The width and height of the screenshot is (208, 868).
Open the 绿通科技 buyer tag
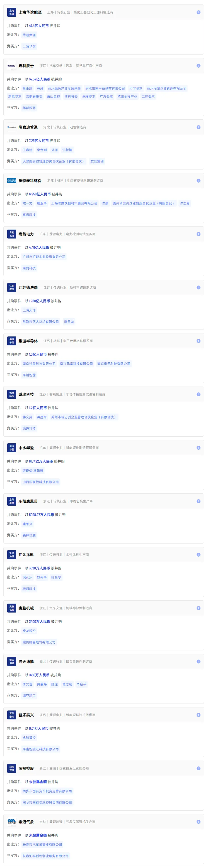pyautogui.click(x=29, y=429)
